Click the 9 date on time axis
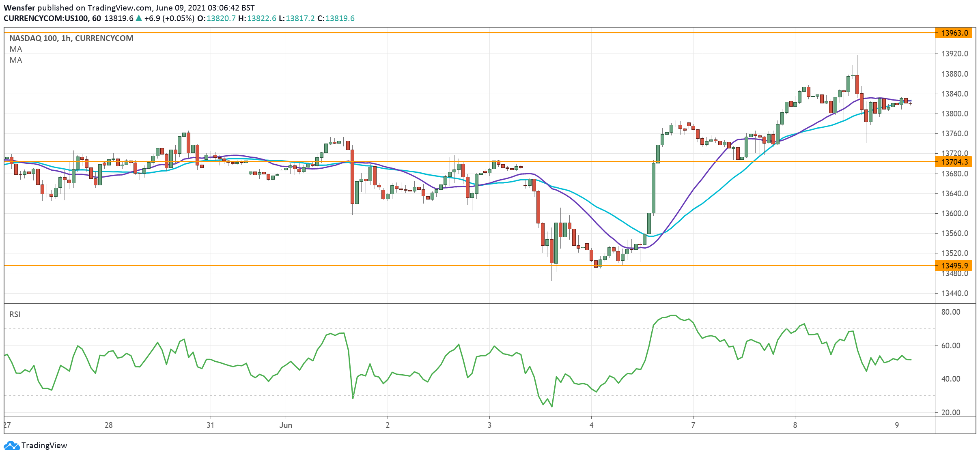Image resolution: width=980 pixels, height=457 pixels. [x=897, y=425]
